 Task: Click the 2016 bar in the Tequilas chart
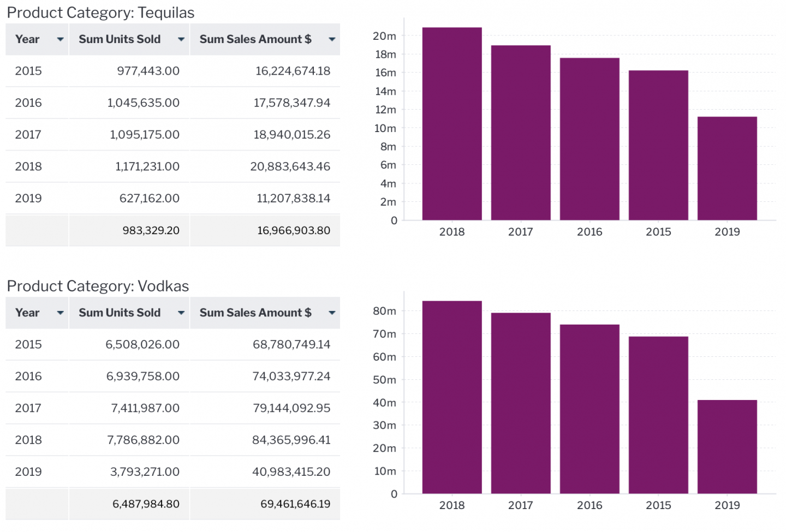click(x=589, y=139)
